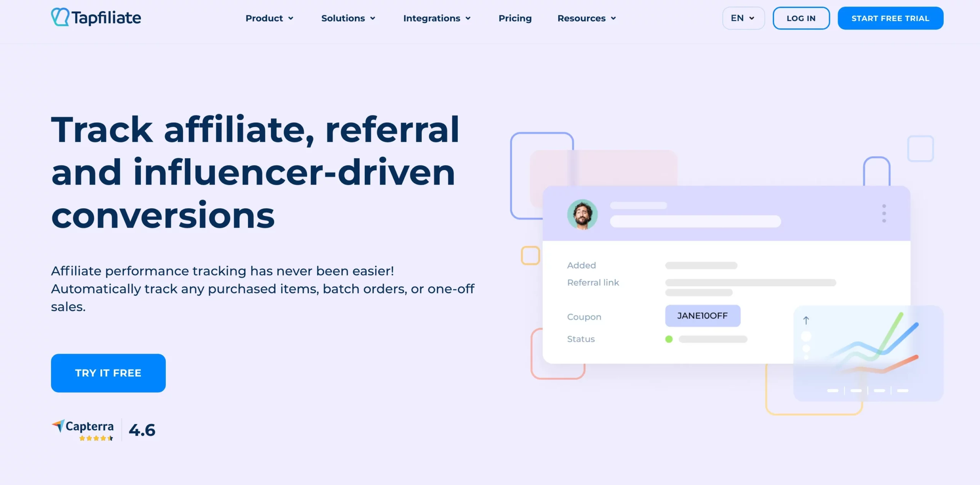This screenshot has height=485, width=980.
Task: Expand the Product navigation dropdown
Action: 269,18
